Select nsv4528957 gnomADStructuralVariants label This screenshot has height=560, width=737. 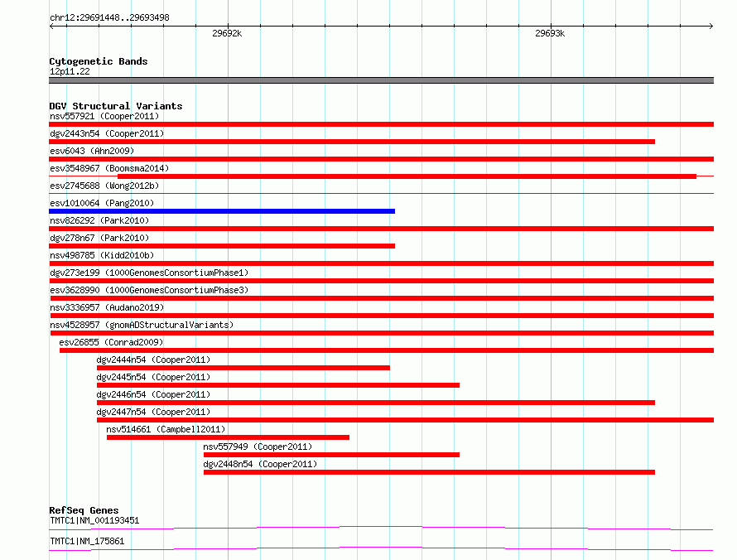142,325
